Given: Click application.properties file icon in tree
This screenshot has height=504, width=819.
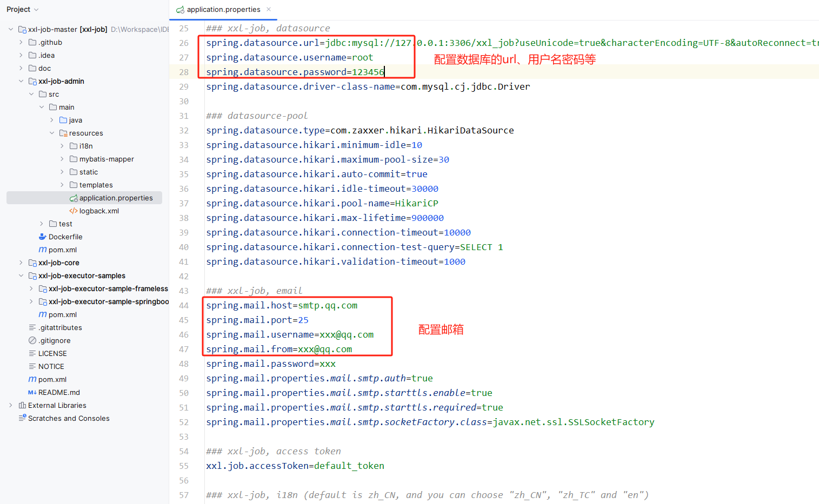Looking at the screenshot, I should coord(74,198).
